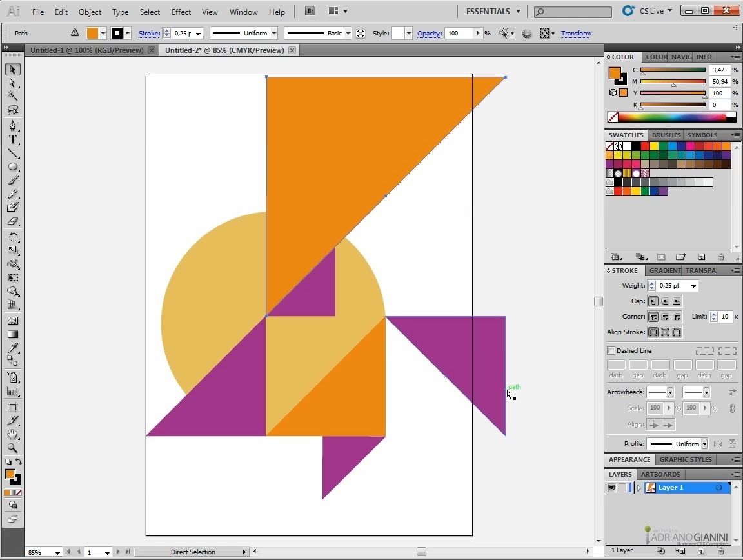743x560 pixels.
Task: Open the Transform link in control bar
Action: 576,33
